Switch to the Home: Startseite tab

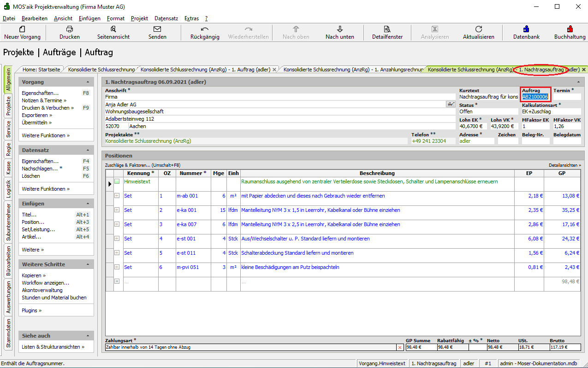[x=42, y=70]
